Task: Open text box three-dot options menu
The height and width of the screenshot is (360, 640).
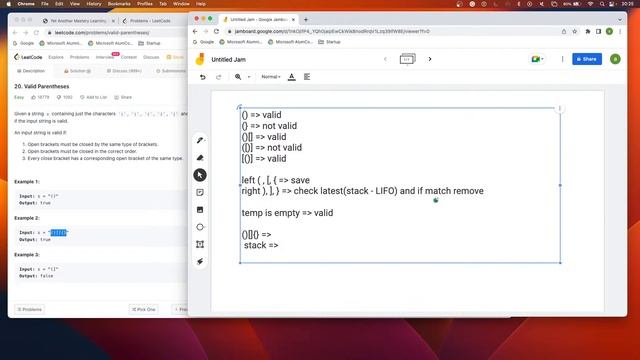Action: pos(560,108)
